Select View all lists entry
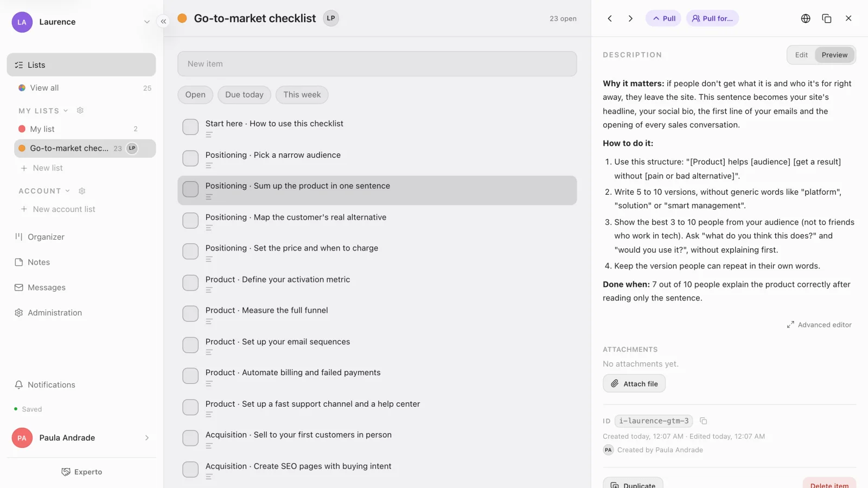This screenshot has width=868, height=488. tap(85, 88)
